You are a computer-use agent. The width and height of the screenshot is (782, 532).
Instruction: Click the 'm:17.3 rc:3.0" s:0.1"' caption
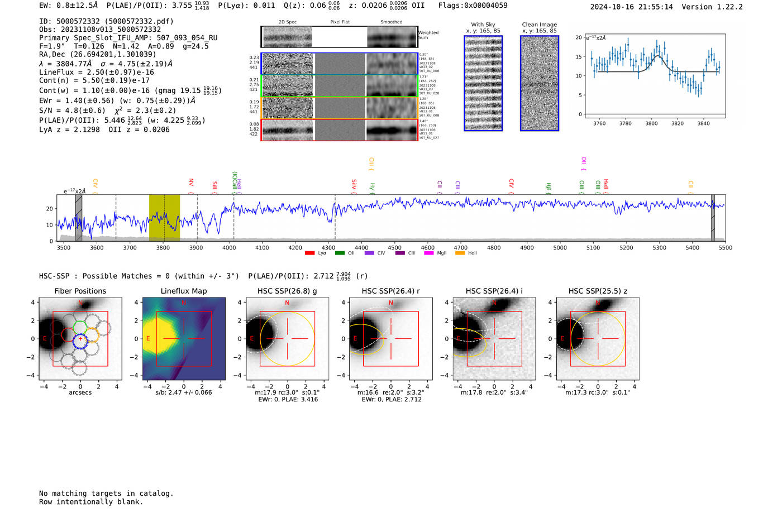[598, 392]
